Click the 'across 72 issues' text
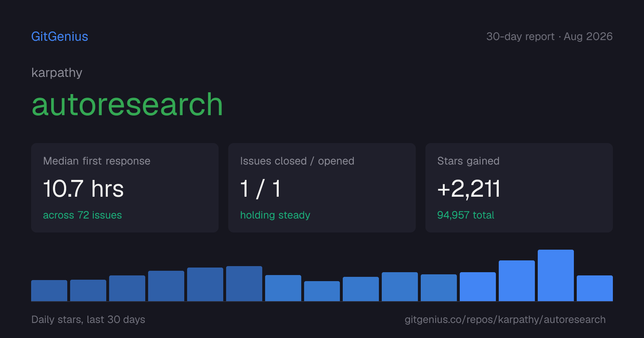The image size is (644, 338). (82, 215)
